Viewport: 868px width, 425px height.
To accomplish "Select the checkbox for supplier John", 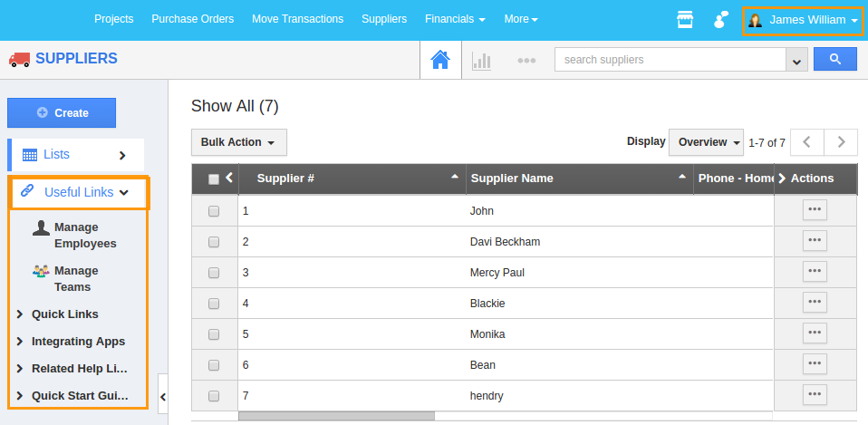I will (x=214, y=211).
